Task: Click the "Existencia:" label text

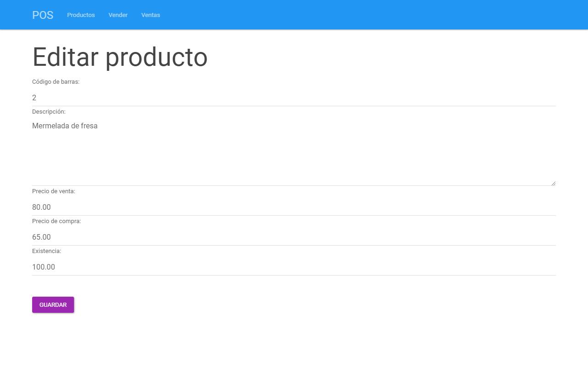Action: pyautogui.click(x=46, y=251)
